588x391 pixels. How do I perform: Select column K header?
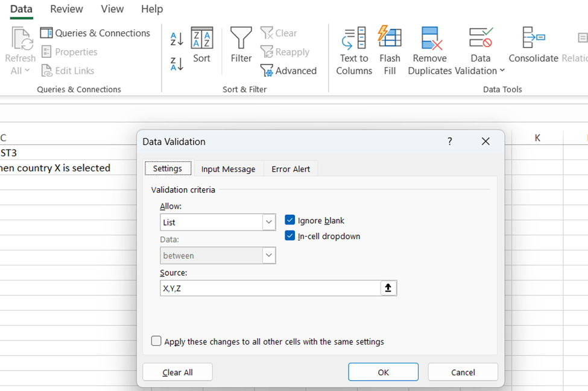[537, 138]
